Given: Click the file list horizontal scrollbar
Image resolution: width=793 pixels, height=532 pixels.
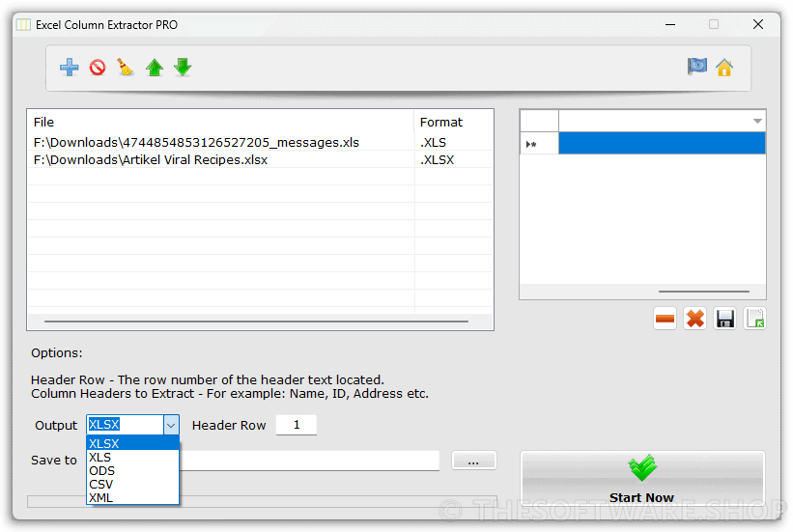Looking at the screenshot, I should tap(256, 322).
